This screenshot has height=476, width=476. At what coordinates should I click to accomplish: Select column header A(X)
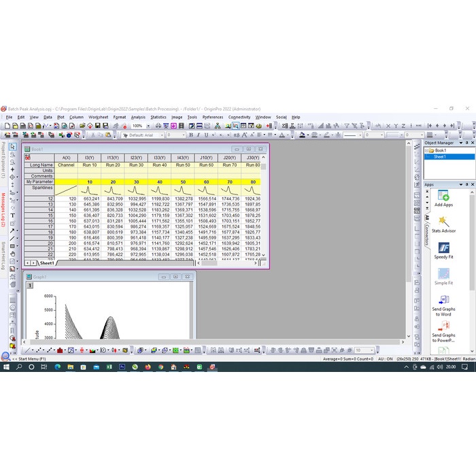tap(66, 158)
